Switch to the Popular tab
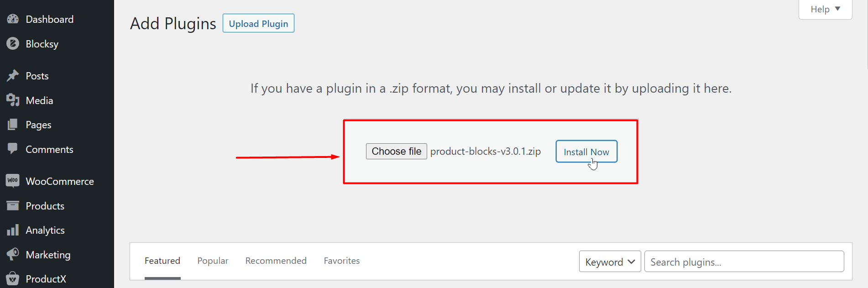This screenshot has width=868, height=288. tap(213, 261)
